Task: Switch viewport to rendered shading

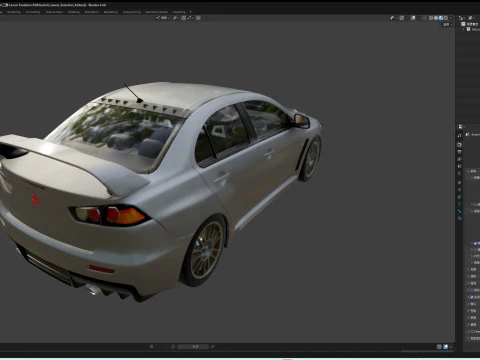Action: point(446,18)
